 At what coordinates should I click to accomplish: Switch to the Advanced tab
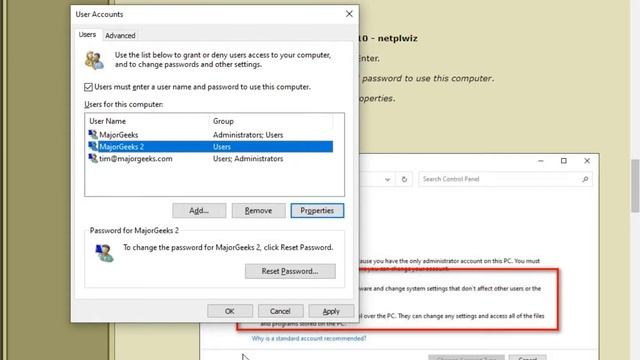(x=120, y=36)
